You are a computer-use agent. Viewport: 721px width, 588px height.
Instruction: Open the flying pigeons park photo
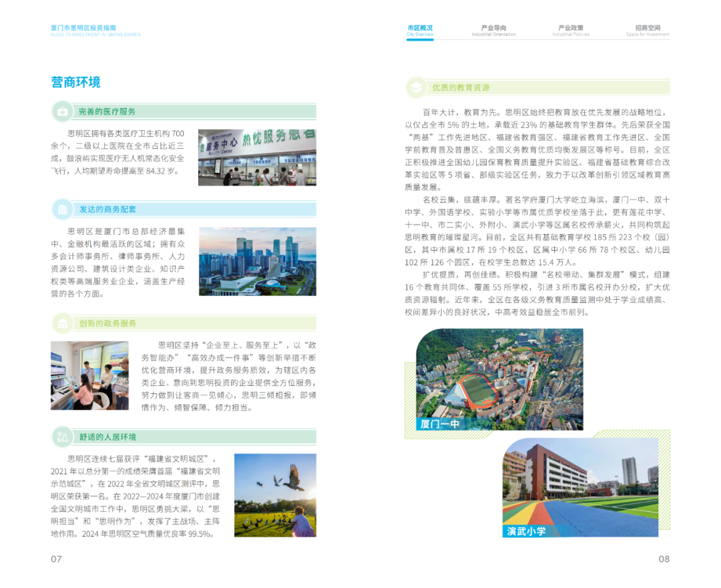tap(275, 495)
